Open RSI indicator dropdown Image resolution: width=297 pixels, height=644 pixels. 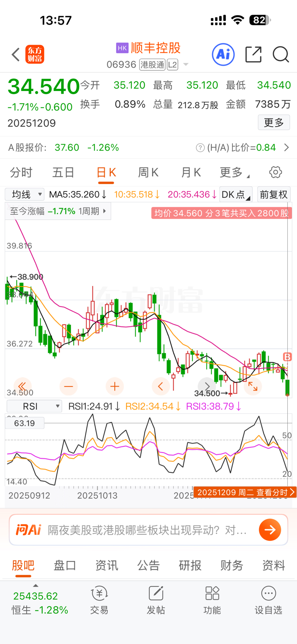[34, 406]
